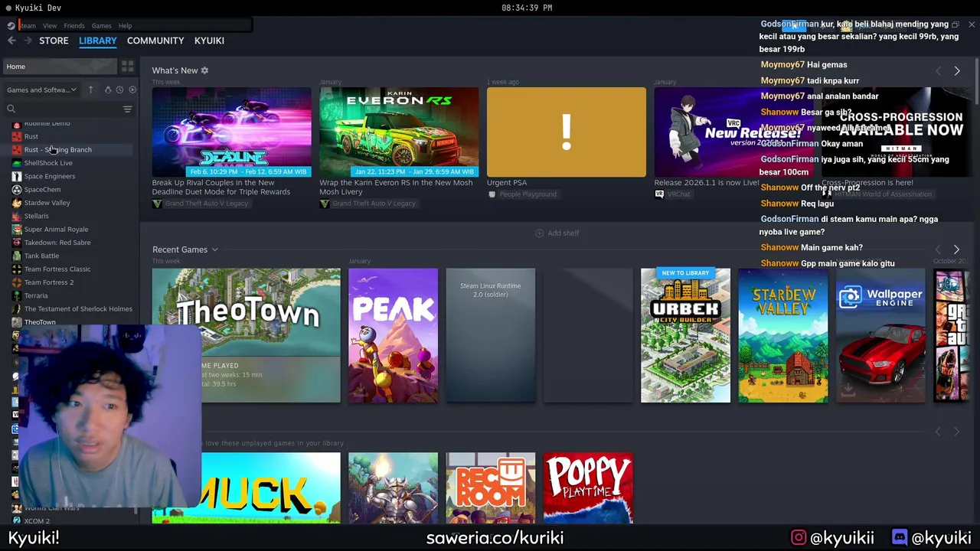Toggle the Linux penguin compatibility filter
This screenshot has height=551, width=980.
tap(108, 90)
